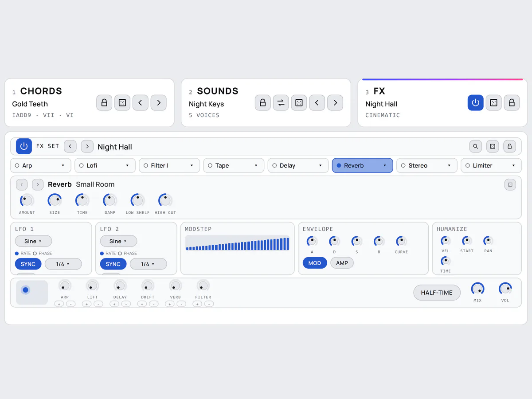The height and width of the screenshot is (399, 532).
Task: Open the Limiter slot dropdown arrow
Action: (x=513, y=165)
